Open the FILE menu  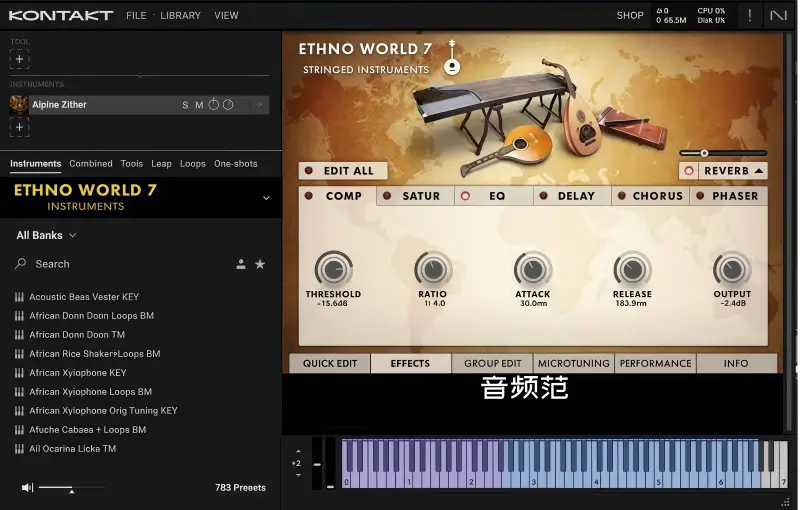(x=136, y=16)
